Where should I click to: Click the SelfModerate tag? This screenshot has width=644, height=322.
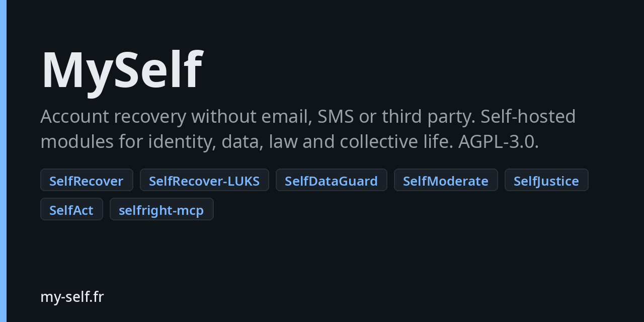click(446, 180)
